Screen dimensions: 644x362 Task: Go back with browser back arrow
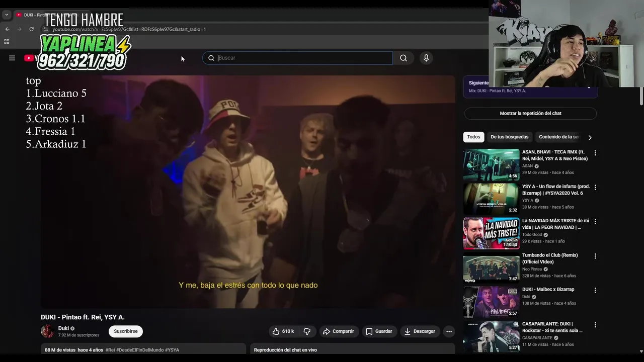click(x=7, y=29)
